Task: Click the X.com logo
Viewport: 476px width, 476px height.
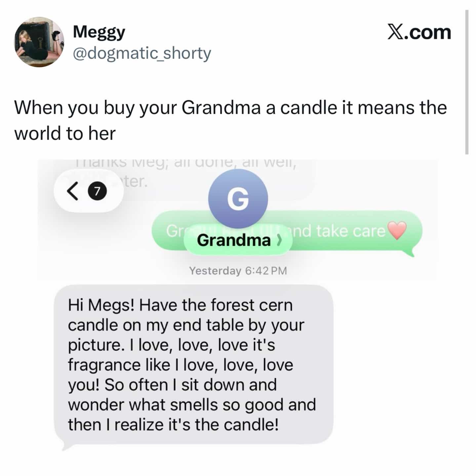Action: pos(419,32)
